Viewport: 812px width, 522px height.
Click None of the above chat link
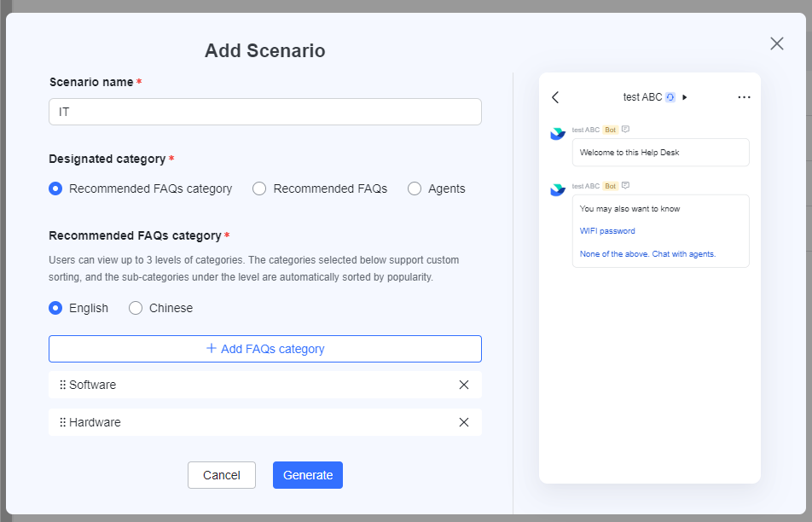pyautogui.click(x=648, y=254)
